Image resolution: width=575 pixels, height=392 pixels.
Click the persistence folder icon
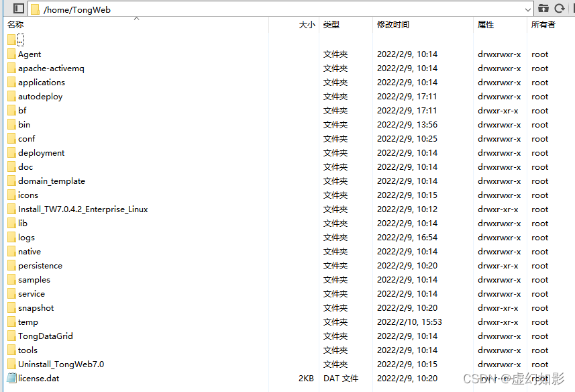(x=11, y=266)
